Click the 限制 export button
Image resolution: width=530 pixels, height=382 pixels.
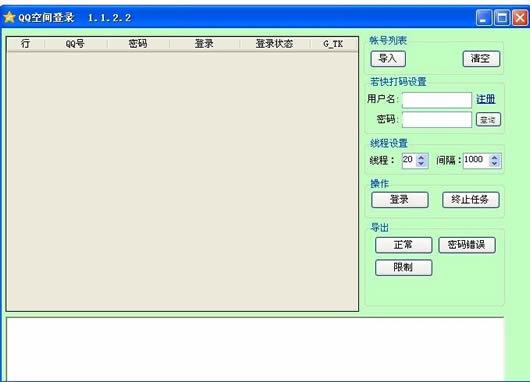(404, 267)
